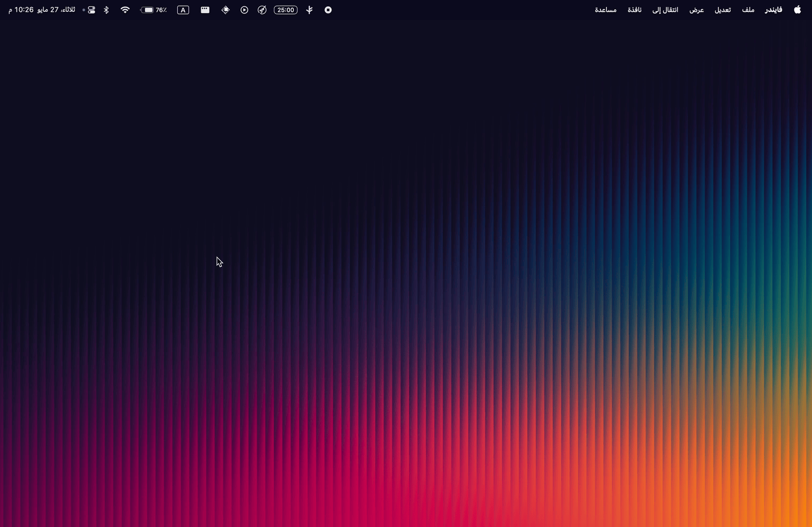Image resolution: width=812 pixels, height=527 pixels.
Task: Open the تعديل (Edit) menu
Action: 722,10
